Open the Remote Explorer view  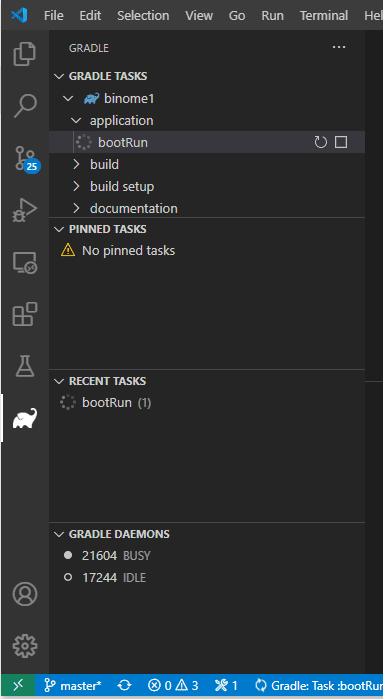point(25,263)
